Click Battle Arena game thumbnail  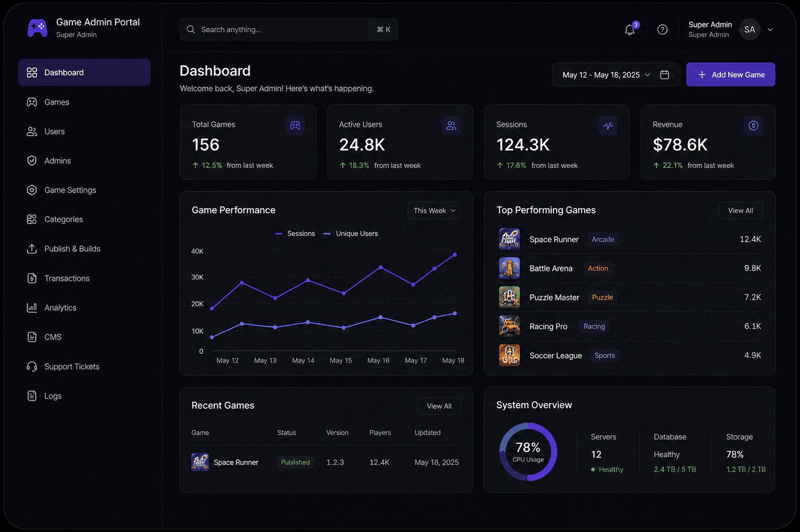click(509, 268)
